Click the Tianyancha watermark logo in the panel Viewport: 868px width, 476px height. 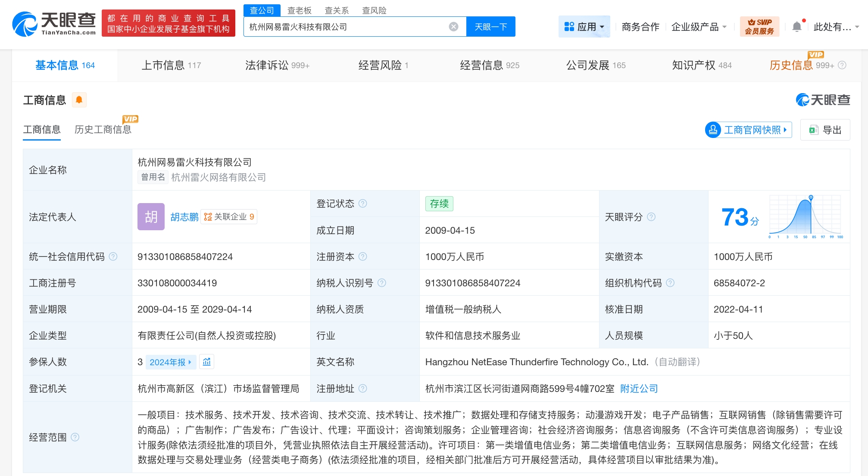(x=822, y=100)
